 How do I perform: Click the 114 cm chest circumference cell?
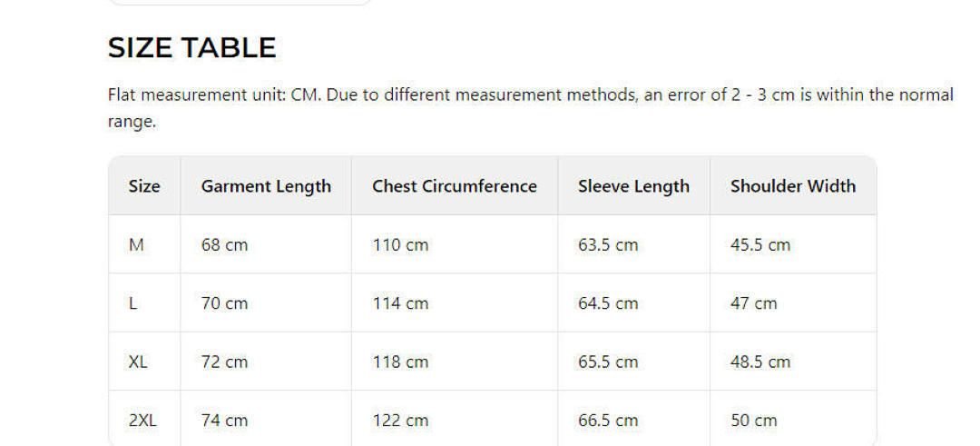tap(400, 303)
